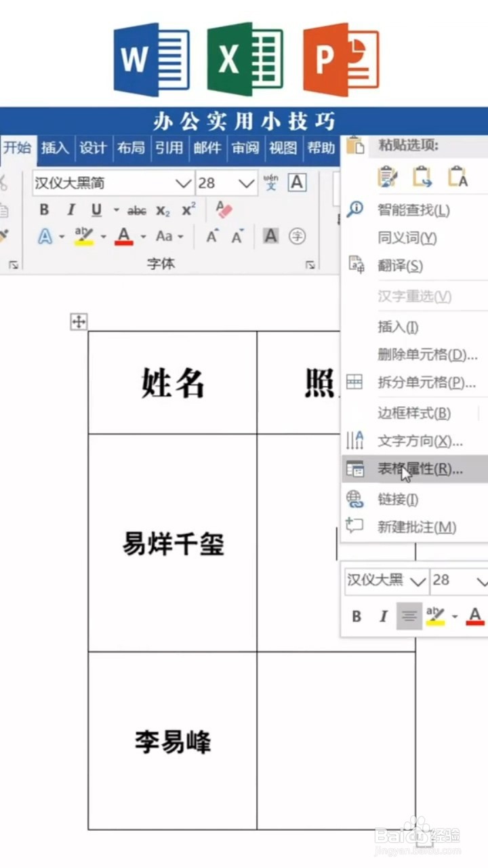Open the phonetic guide (wén) tool
This screenshot has height=868, width=488.
tap(271, 183)
